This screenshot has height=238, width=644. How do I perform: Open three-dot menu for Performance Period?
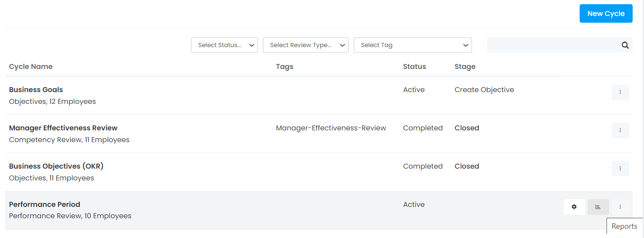pyautogui.click(x=620, y=207)
